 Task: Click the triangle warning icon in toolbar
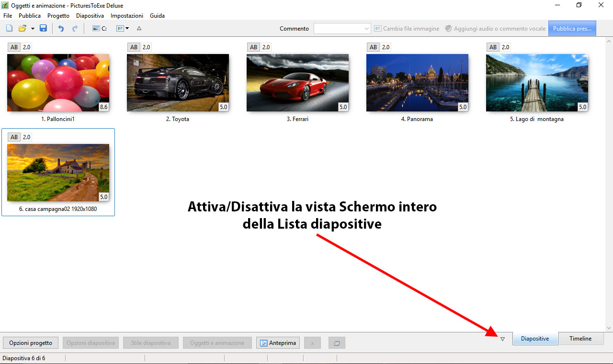(x=139, y=28)
